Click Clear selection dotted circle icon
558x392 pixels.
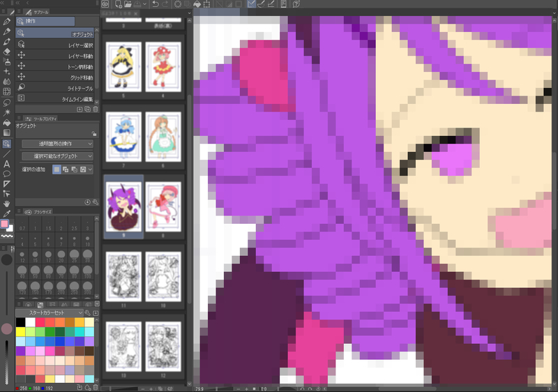[x=178, y=4]
